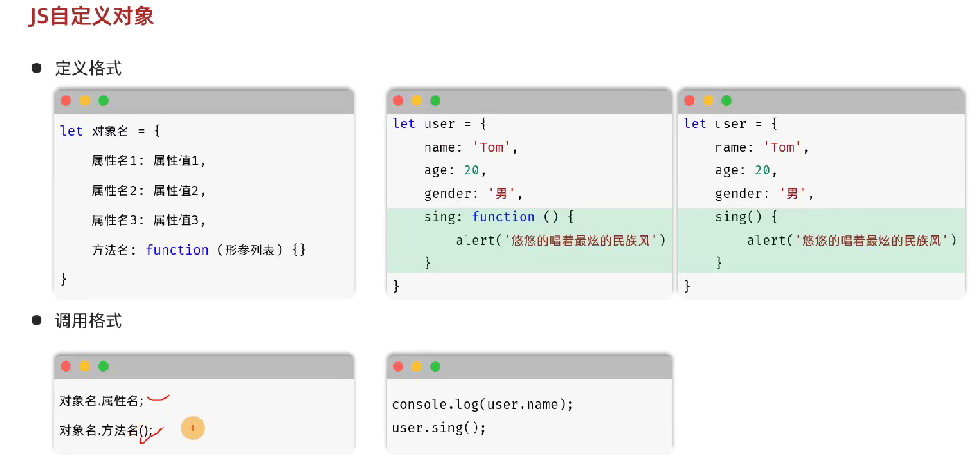Click red dot in 对象名 template window
The image size is (980, 455).
[66, 100]
